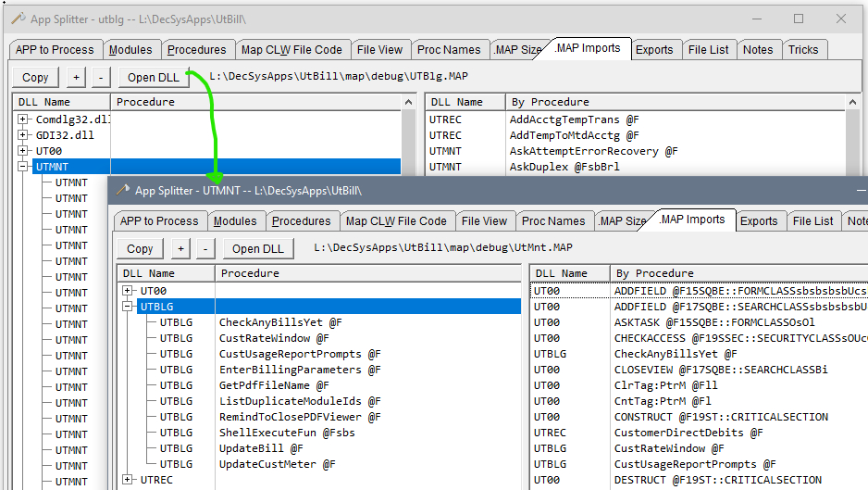Maximize the back App Splitter window
Viewport: 868px width, 490px height.
point(799,19)
